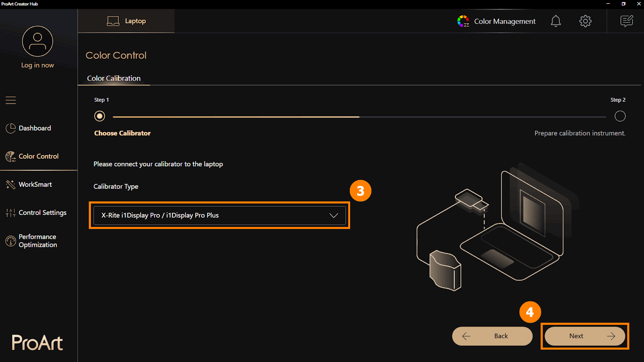The width and height of the screenshot is (644, 362).
Task: Select the Step 1 radio indicator
Action: pos(99,116)
